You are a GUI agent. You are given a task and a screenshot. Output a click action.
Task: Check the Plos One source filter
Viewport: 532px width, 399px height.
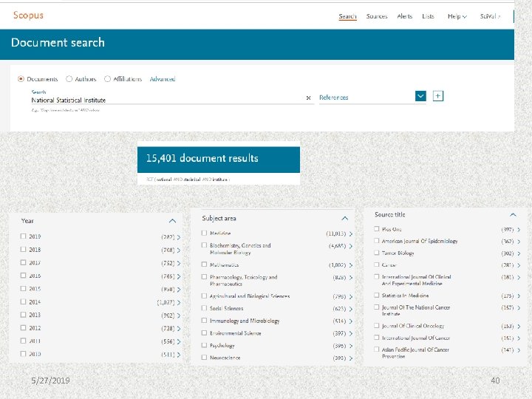click(376, 229)
